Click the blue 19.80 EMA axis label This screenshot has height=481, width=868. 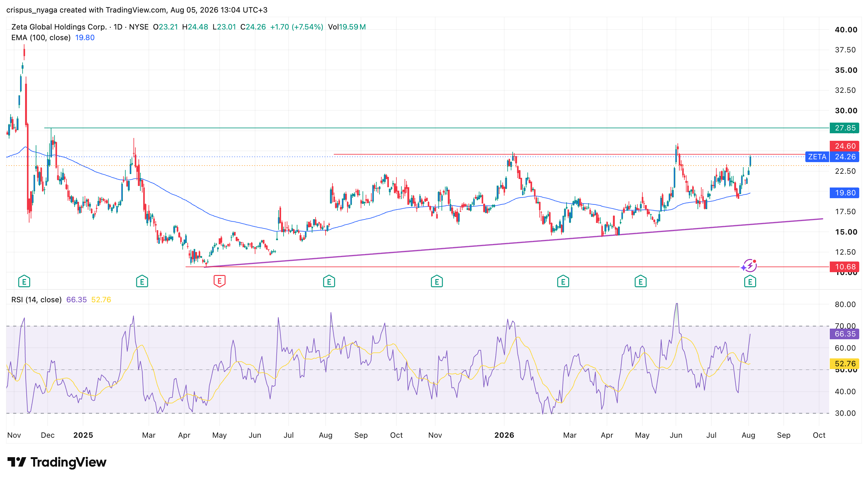click(845, 193)
